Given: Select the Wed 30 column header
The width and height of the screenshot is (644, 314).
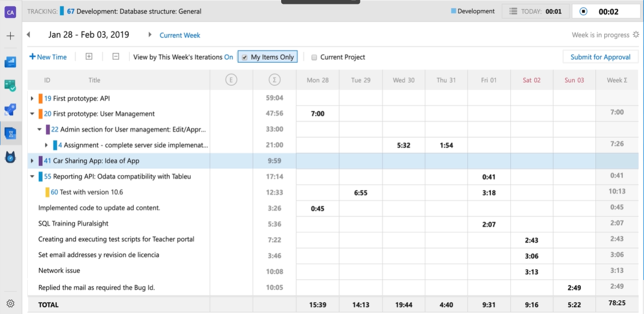Looking at the screenshot, I should (404, 80).
